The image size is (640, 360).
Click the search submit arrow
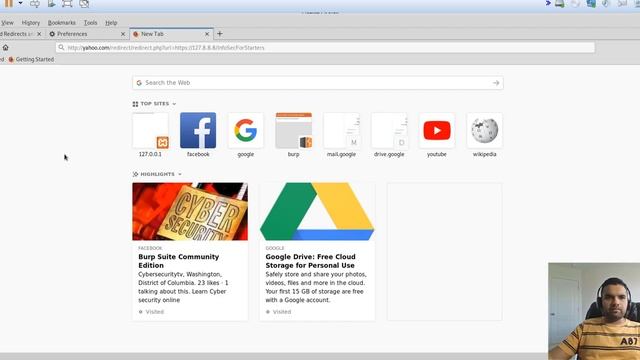tap(496, 83)
